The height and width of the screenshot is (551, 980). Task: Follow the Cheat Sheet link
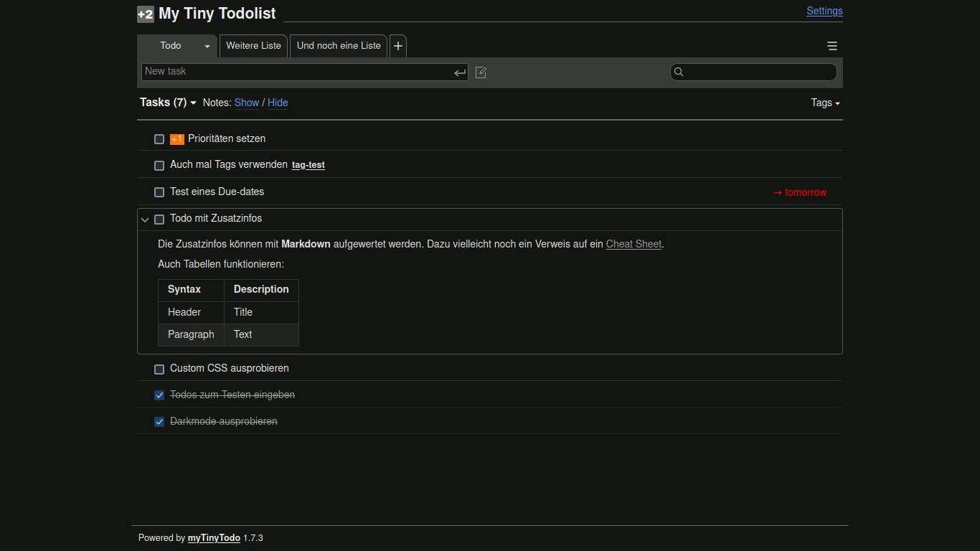[633, 244]
